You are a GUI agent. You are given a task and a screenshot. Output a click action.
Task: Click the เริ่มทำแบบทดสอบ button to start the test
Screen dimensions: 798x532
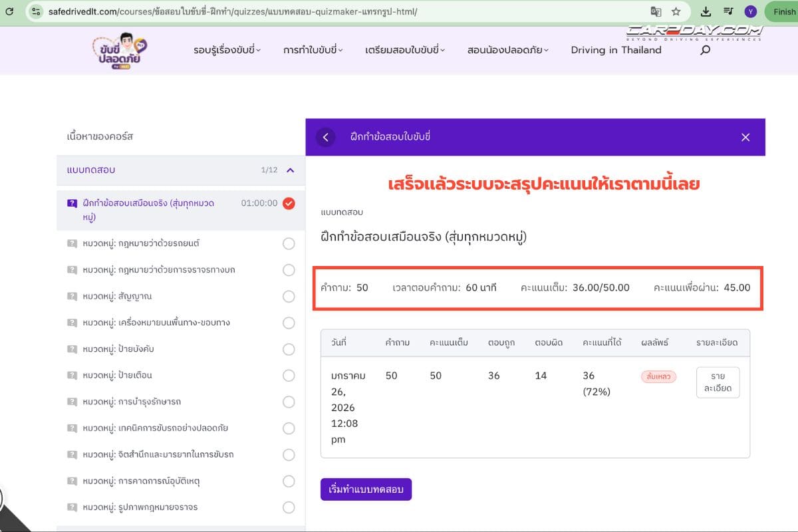point(366,489)
